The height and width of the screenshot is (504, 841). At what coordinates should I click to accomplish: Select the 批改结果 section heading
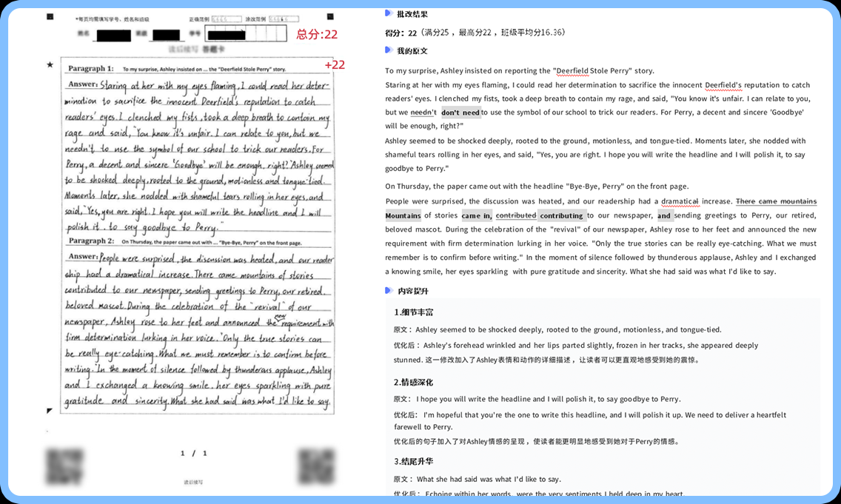pos(412,14)
